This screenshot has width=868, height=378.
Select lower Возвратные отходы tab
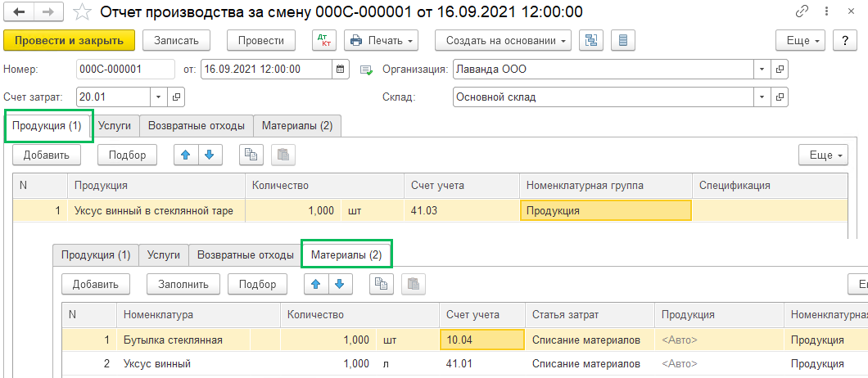pos(245,255)
